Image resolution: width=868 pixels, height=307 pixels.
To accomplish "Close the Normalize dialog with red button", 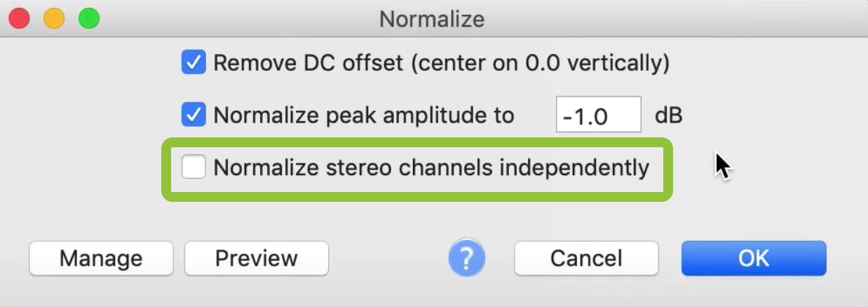I will pos(19,18).
